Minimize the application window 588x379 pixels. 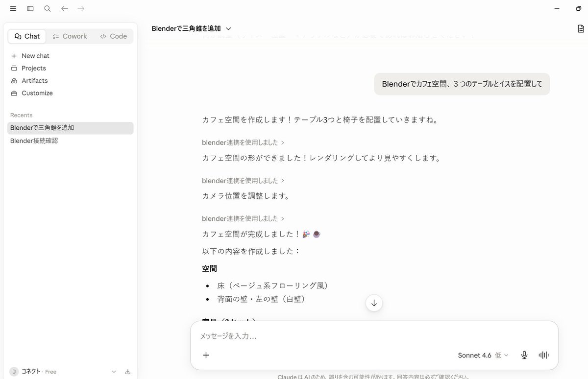coord(557,9)
